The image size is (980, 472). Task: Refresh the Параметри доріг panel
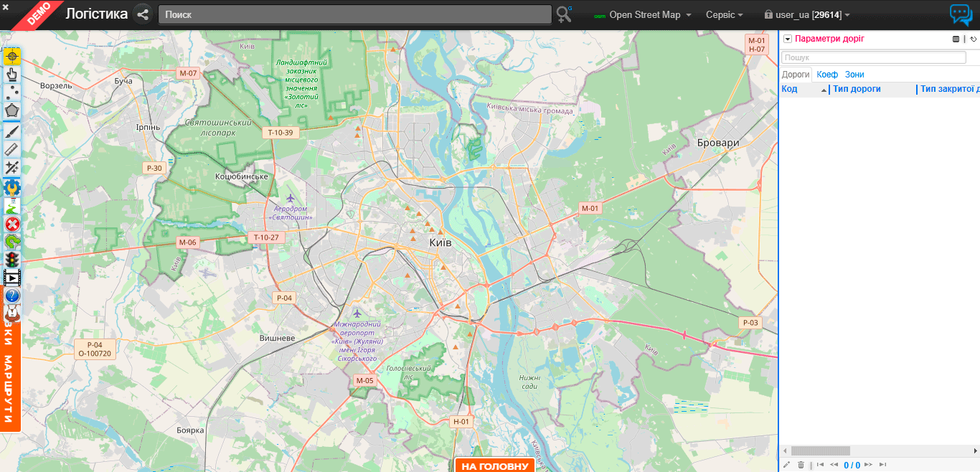coord(974,39)
